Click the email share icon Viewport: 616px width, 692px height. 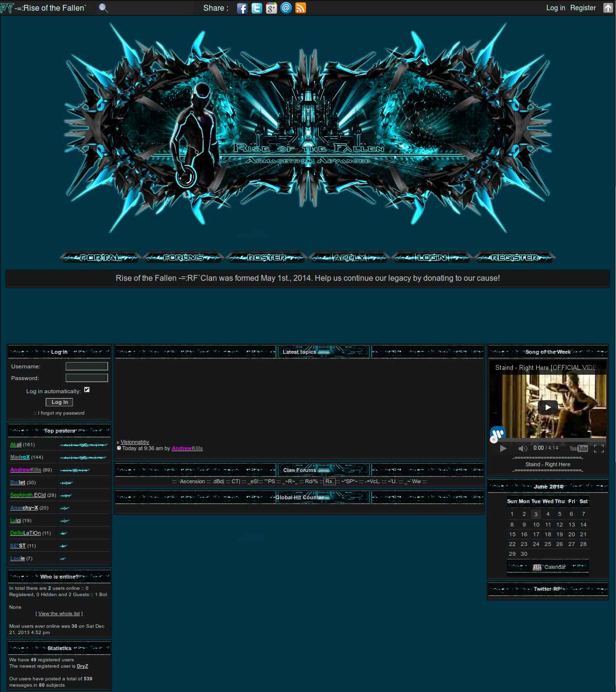[286, 8]
